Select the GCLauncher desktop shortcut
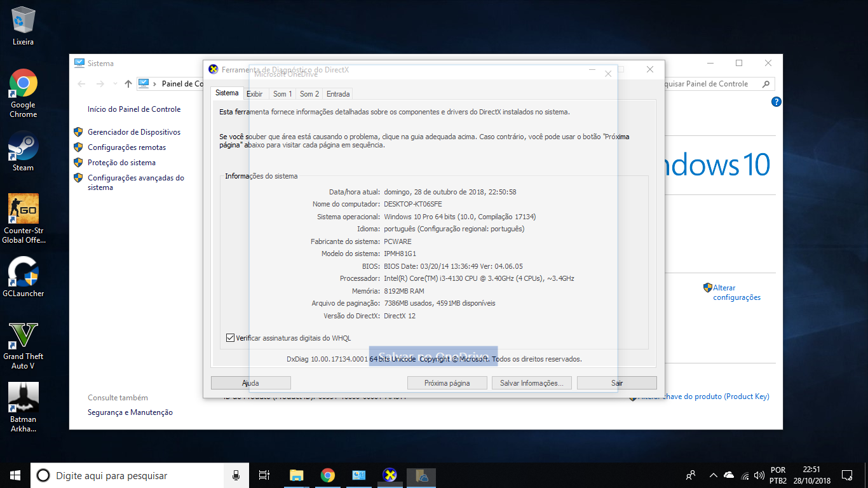Screen dimensions: 868x488 point(24,276)
